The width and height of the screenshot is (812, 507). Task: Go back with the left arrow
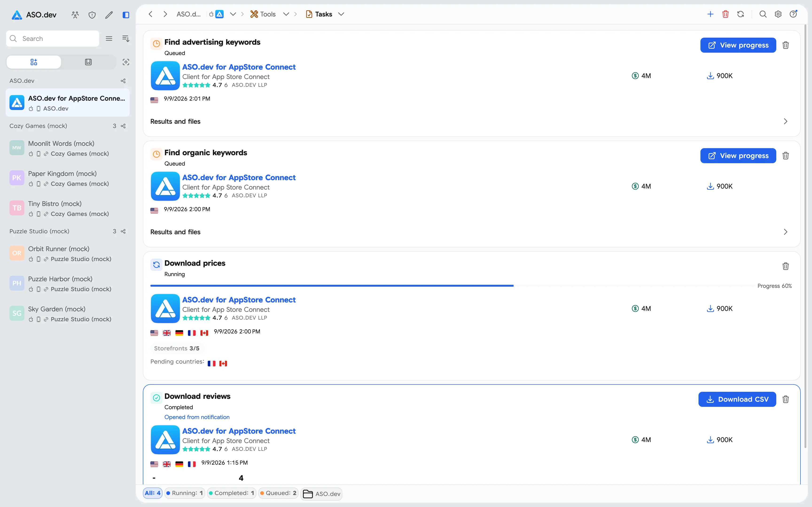[x=150, y=14]
